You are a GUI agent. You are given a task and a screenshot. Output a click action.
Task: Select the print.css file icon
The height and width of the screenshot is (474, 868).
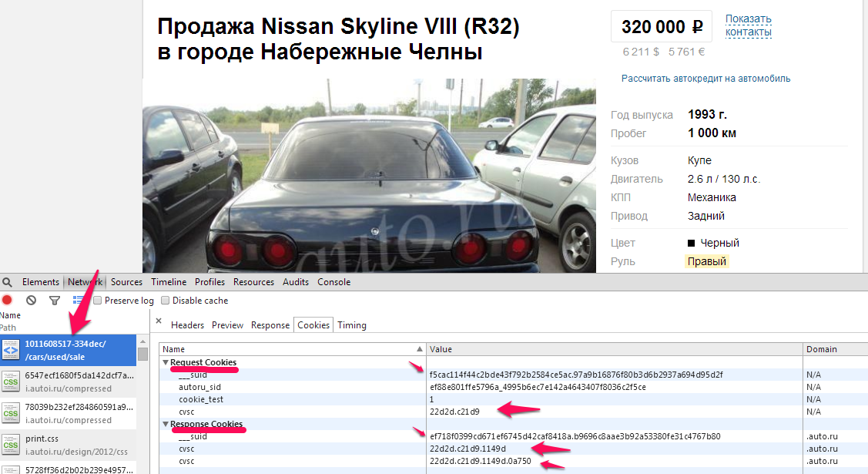11,444
